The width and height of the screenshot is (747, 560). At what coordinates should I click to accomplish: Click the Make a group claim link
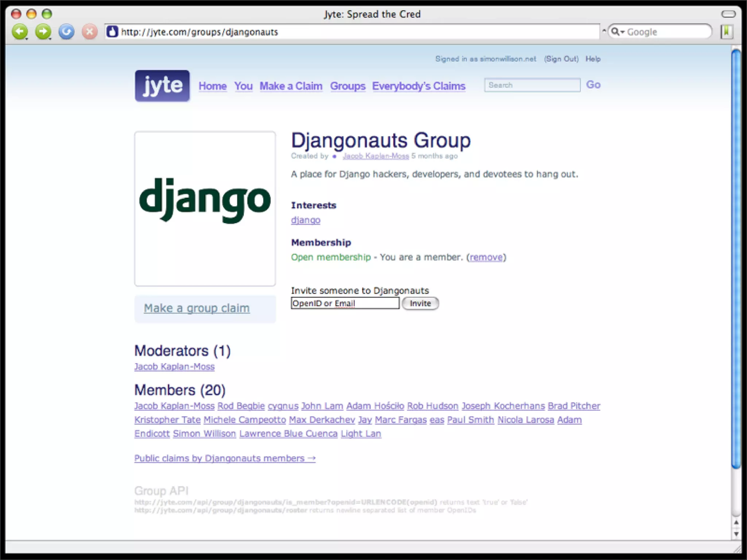point(197,308)
